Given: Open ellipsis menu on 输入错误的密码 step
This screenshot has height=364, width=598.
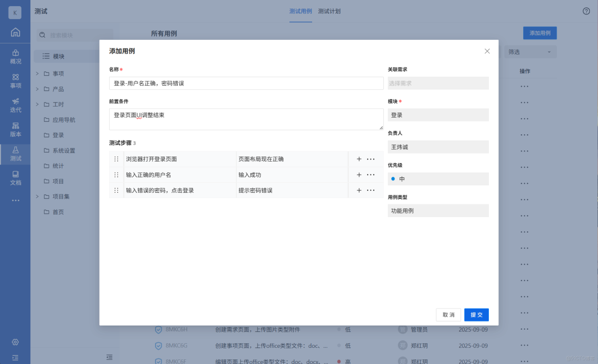Looking at the screenshot, I should coord(371,190).
